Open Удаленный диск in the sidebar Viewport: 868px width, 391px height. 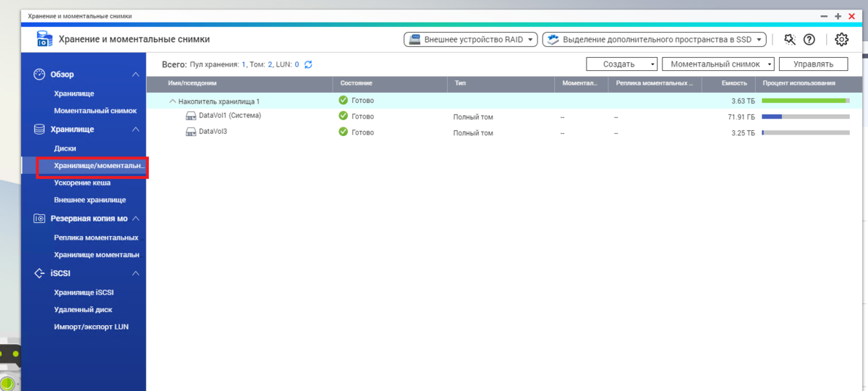83,309
